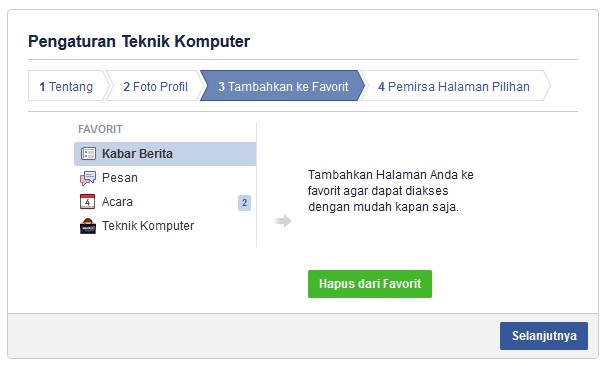Click the number 4 on last step

coord(381,87)
